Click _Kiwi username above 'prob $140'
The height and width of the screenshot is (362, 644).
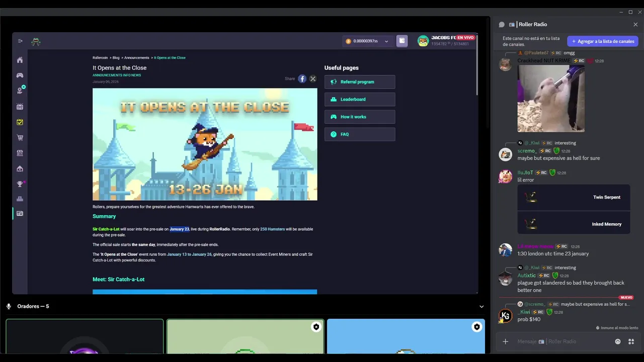525,312
